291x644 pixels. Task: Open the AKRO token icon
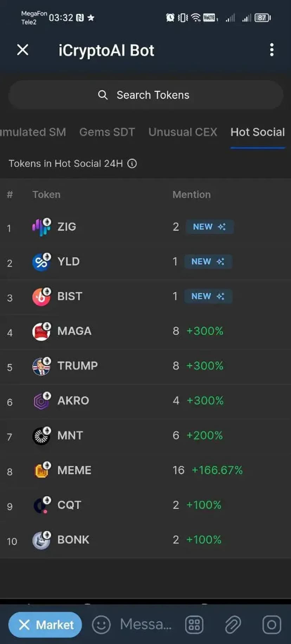pos(41,401)
